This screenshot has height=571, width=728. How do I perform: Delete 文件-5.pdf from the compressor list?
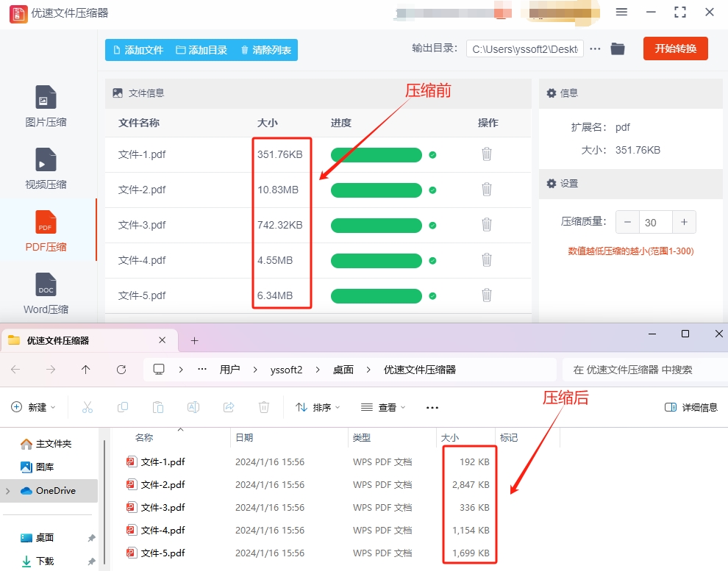click(487, 295)
